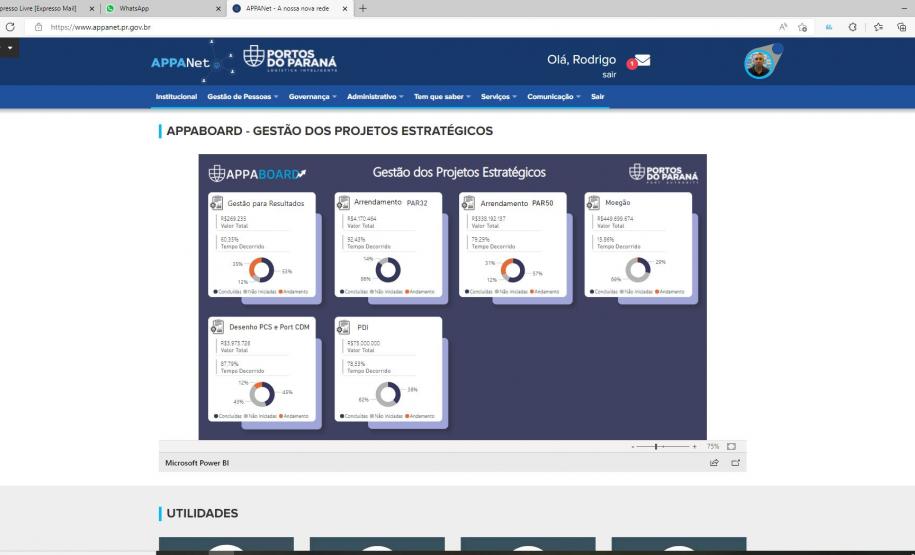915x555 pixels.
Task: Open the Administrativo dropdown menu
Action: point(374,97)
